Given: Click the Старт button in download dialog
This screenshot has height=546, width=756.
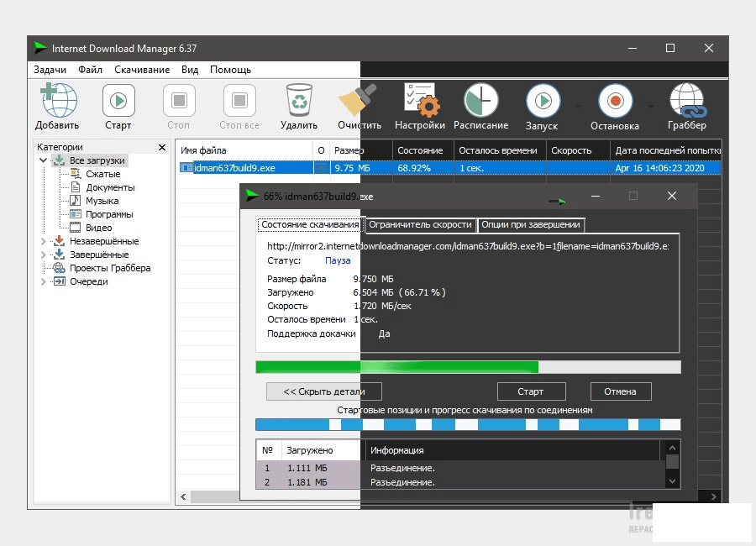Looking at the screenshot, I should coord(531,391).
